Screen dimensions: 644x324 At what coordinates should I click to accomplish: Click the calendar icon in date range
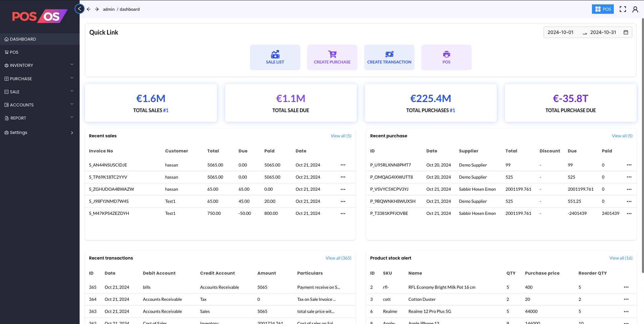626,32
